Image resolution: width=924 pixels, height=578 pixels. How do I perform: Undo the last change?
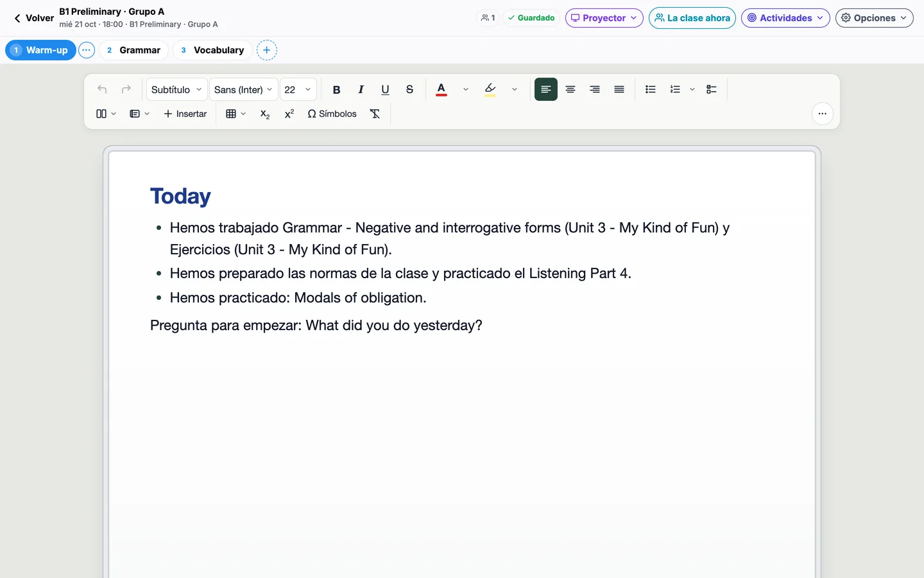(102, 90)
